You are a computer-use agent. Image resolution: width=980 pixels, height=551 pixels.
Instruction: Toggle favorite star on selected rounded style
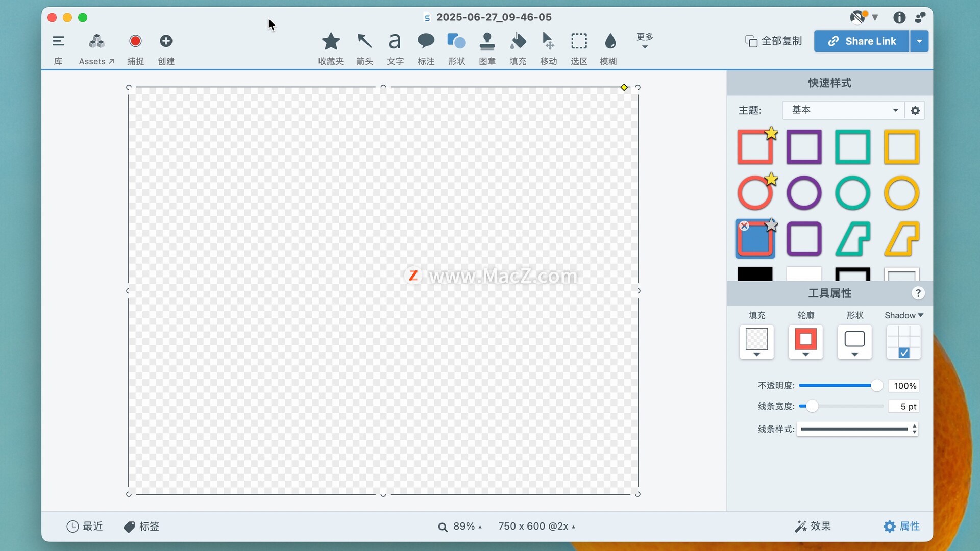pos(772,225)
